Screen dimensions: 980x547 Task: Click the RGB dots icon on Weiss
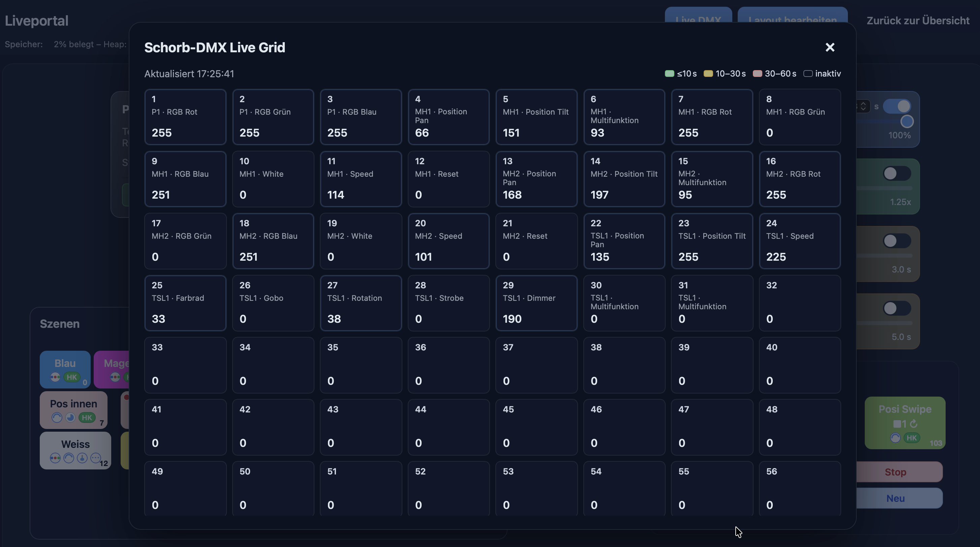click(55, 458)
